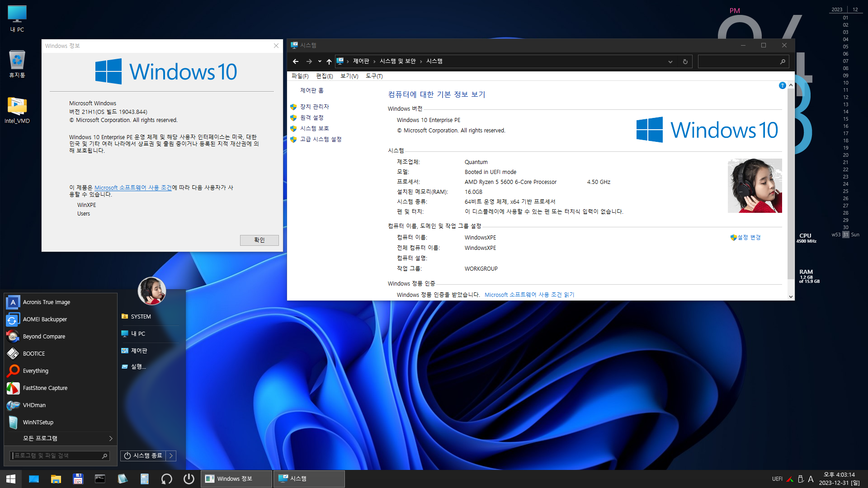The image size is (868, 488).
Task: Launch Beyond Compare from start menu
Action: pyautogui.click(x=61, y=337)
